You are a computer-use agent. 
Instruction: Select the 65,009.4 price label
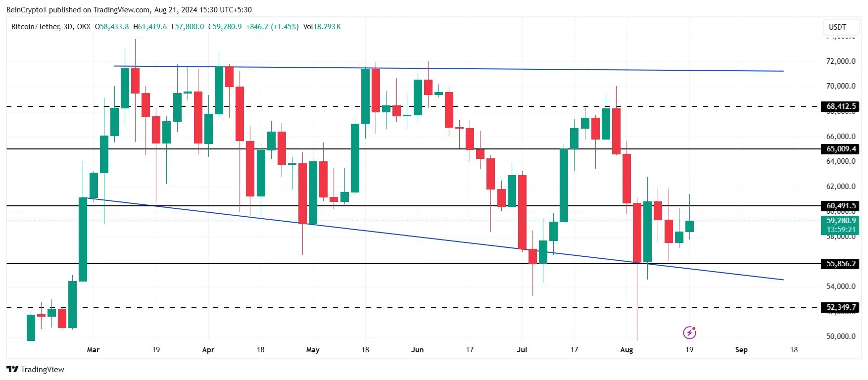click(840, 149)
